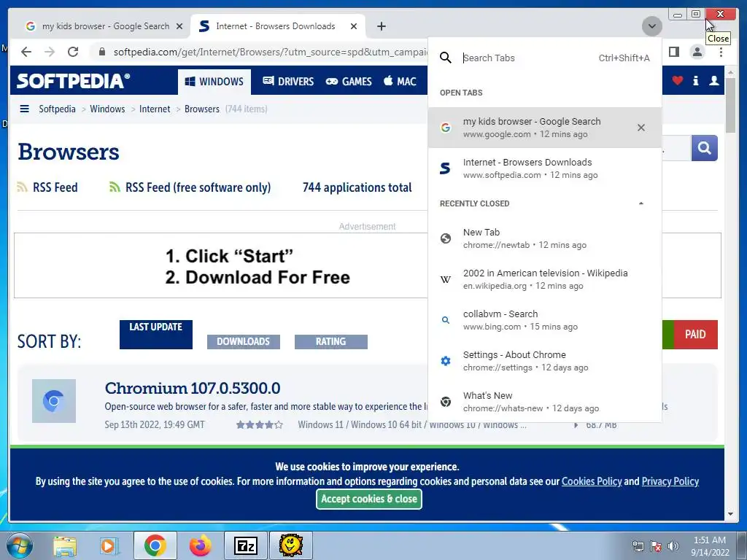The image size is (747, 560).
Task: Open the Cookies Policy link
Action: [591, 481]
